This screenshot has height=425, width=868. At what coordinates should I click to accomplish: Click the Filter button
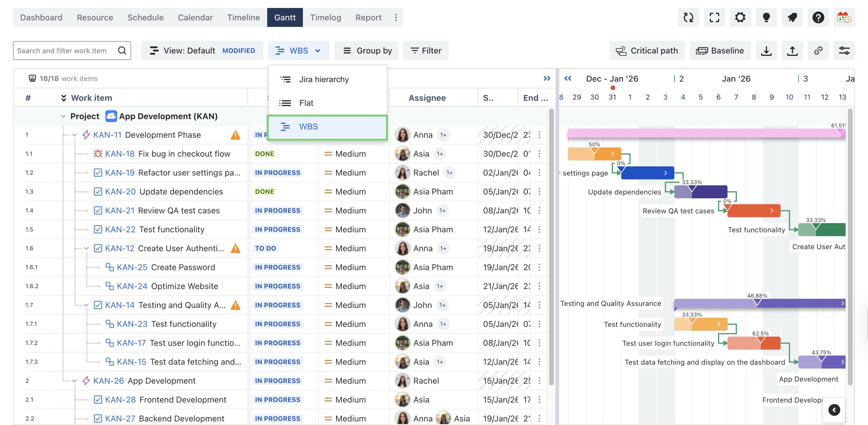pyautogui.click(x=425, y=51)
